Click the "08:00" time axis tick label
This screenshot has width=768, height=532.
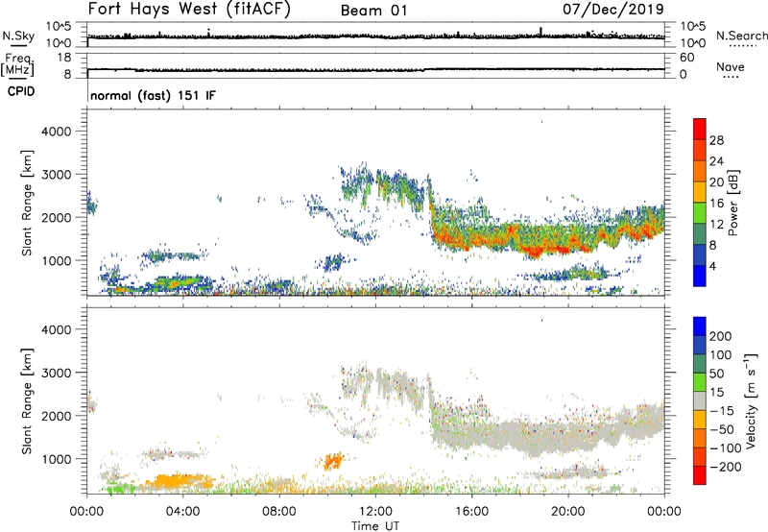click(x=279, y=511)
